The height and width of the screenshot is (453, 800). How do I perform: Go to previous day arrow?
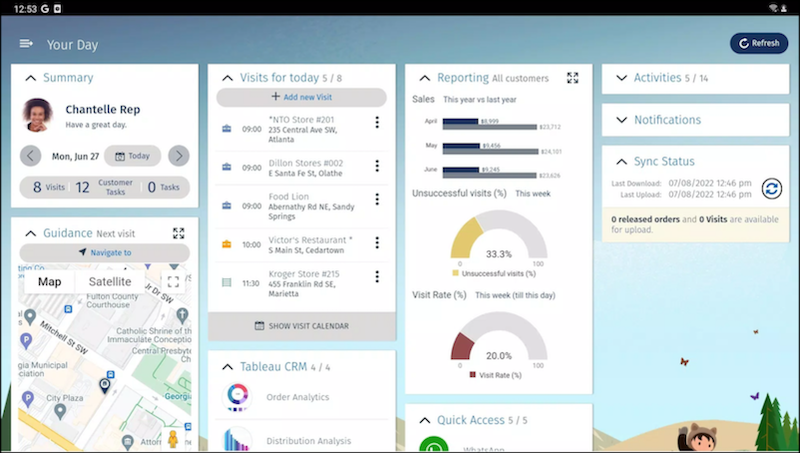click(31, 155)
